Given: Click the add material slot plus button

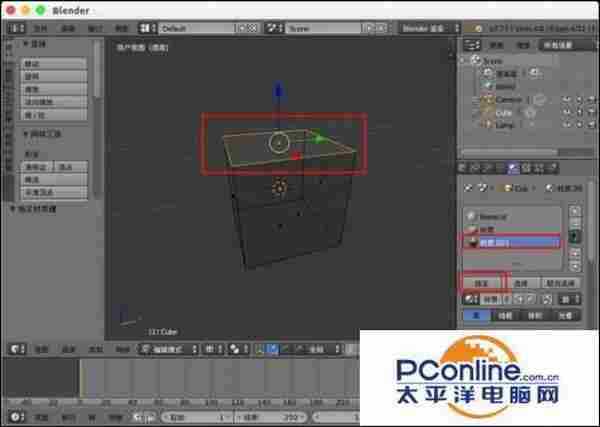Looking at the screenshot, I should 574,211.
